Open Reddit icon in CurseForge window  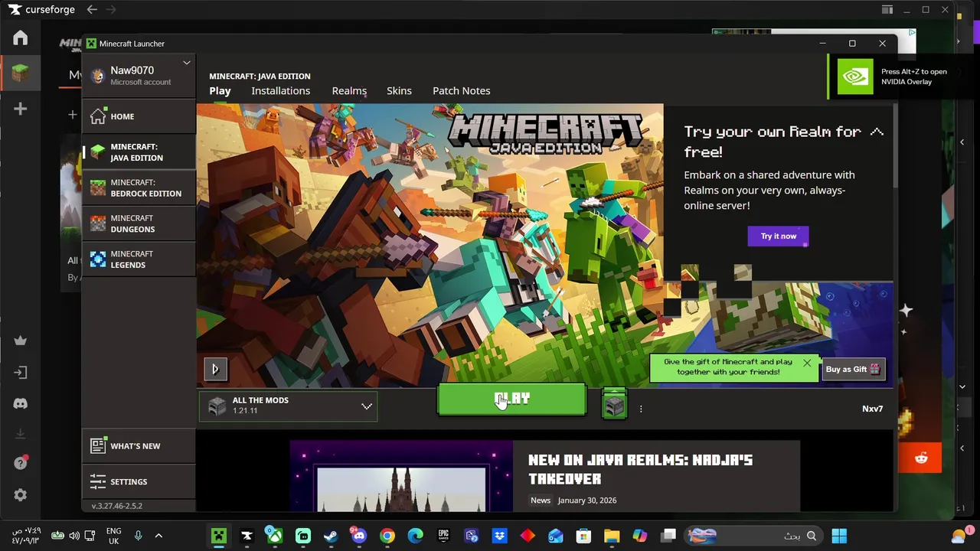(921, 458)
